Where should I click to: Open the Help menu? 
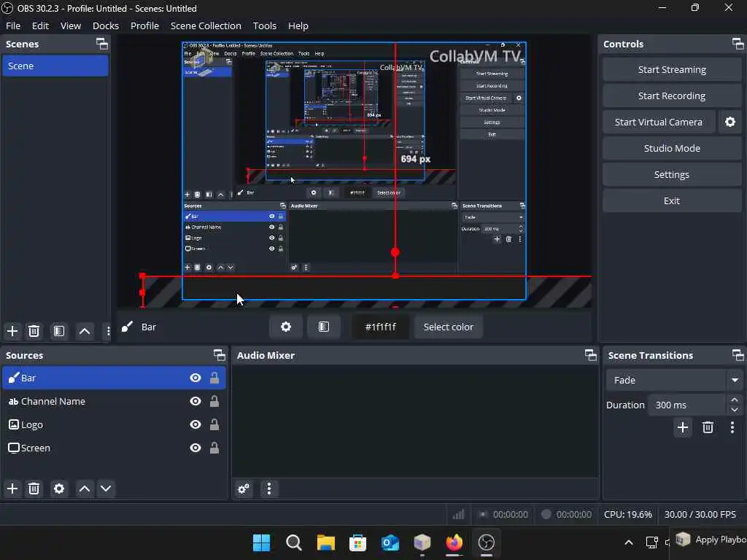point(298,26)
